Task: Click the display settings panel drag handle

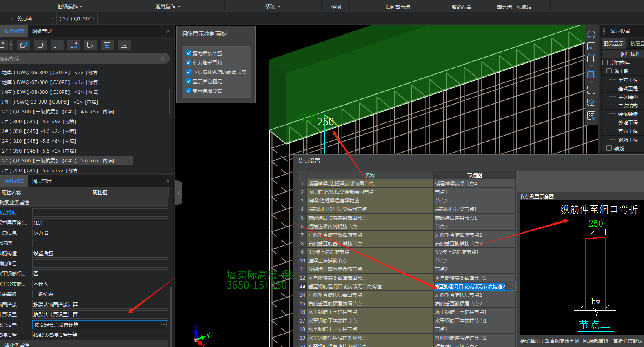Action: coord(604,31)
